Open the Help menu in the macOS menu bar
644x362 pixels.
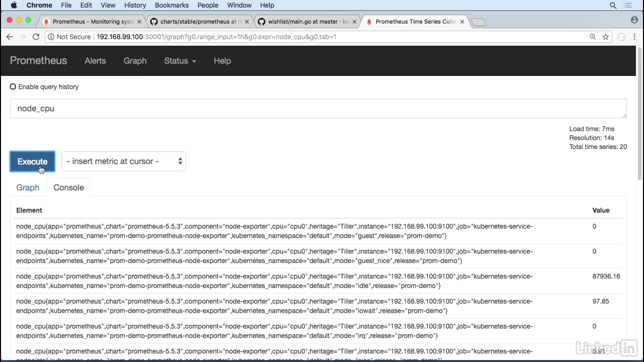(267, 5)
